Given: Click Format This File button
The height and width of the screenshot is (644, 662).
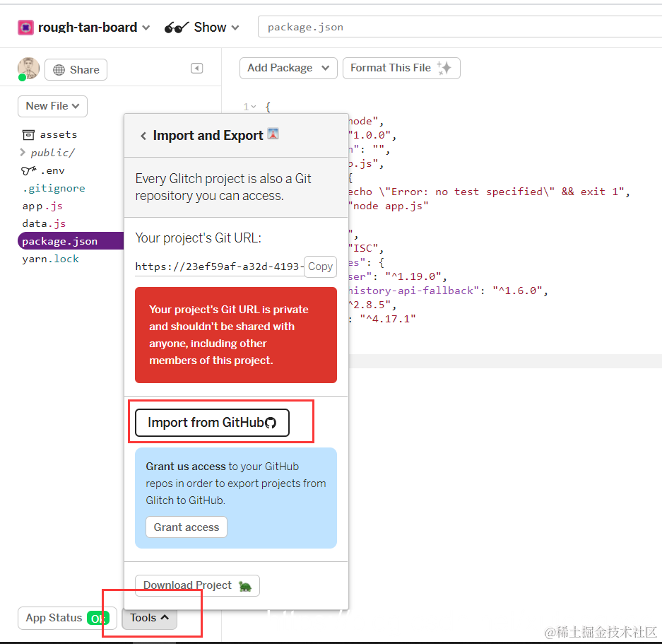Looking at the screenshot, I should [x=401, y=68].
